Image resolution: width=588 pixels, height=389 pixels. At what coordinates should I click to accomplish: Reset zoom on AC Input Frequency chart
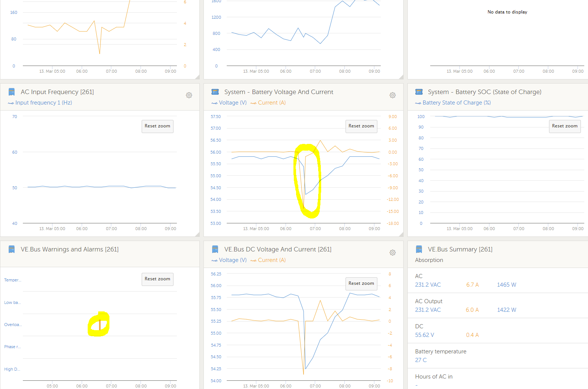[157, 126]
